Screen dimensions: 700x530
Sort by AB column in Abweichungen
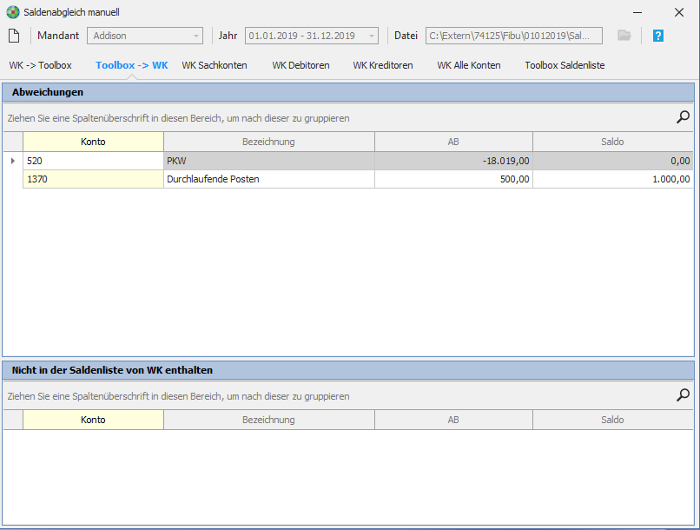pos(454,142)
